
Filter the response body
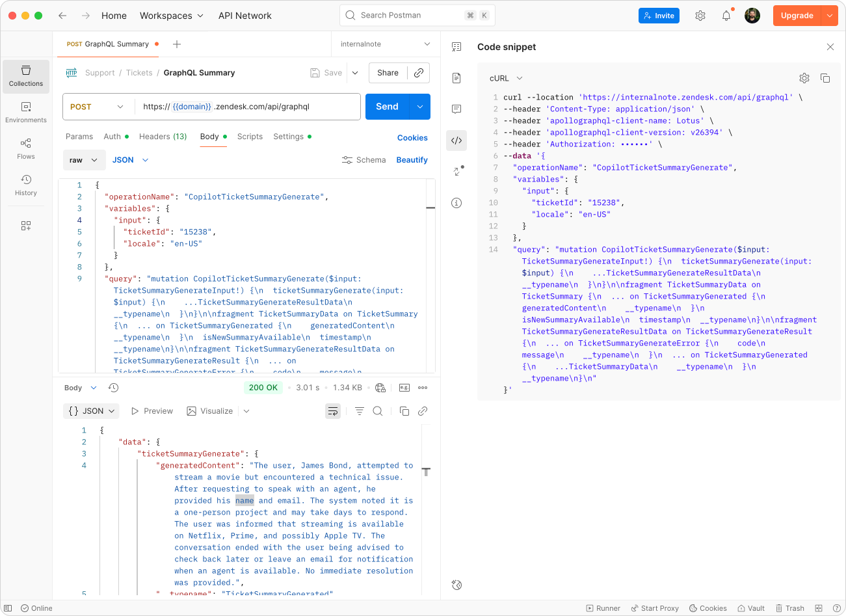[x=359, y=411]
